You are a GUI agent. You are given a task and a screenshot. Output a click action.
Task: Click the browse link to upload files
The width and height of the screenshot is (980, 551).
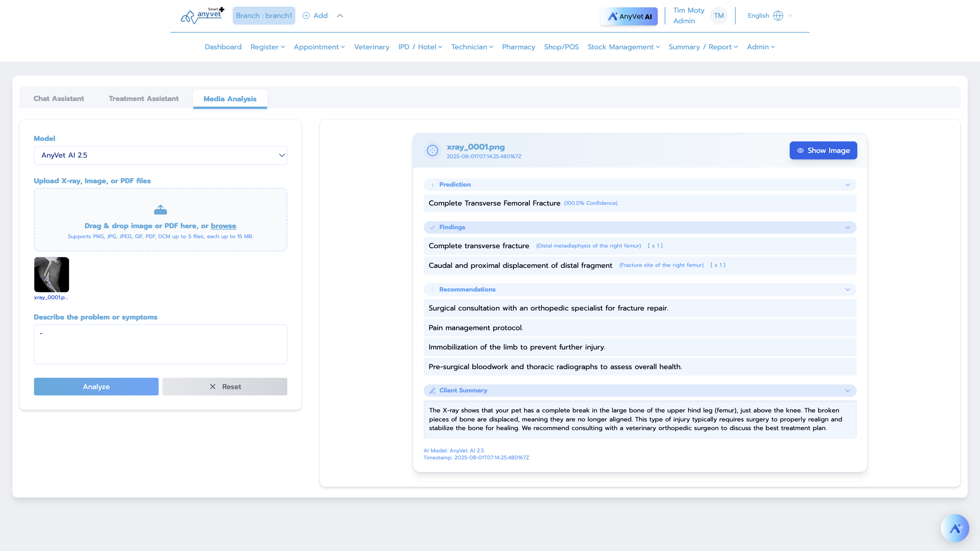pos(223,226)
